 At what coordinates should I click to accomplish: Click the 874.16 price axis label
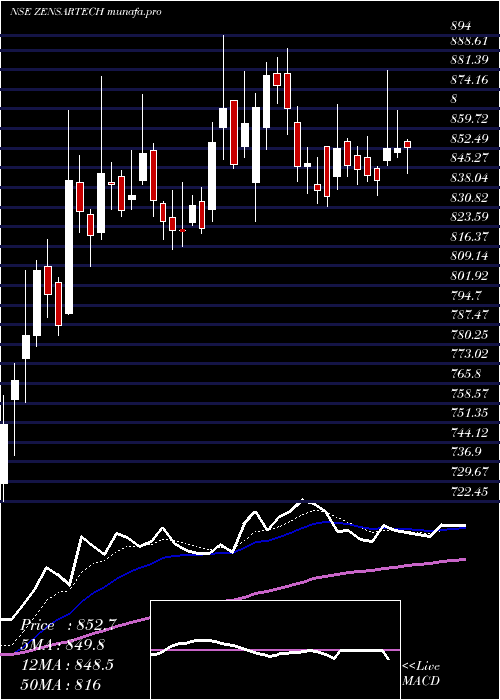tap(469, 80)
